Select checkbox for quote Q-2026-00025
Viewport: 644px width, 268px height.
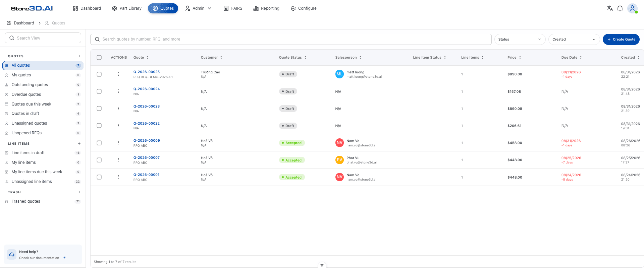click(99, 74)
